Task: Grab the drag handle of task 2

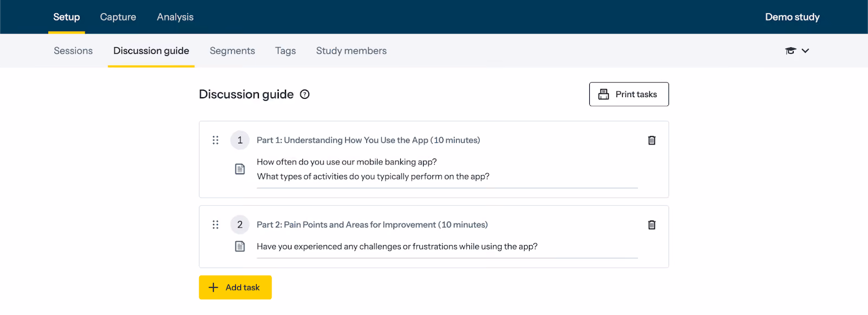Action: coord(215,225)
